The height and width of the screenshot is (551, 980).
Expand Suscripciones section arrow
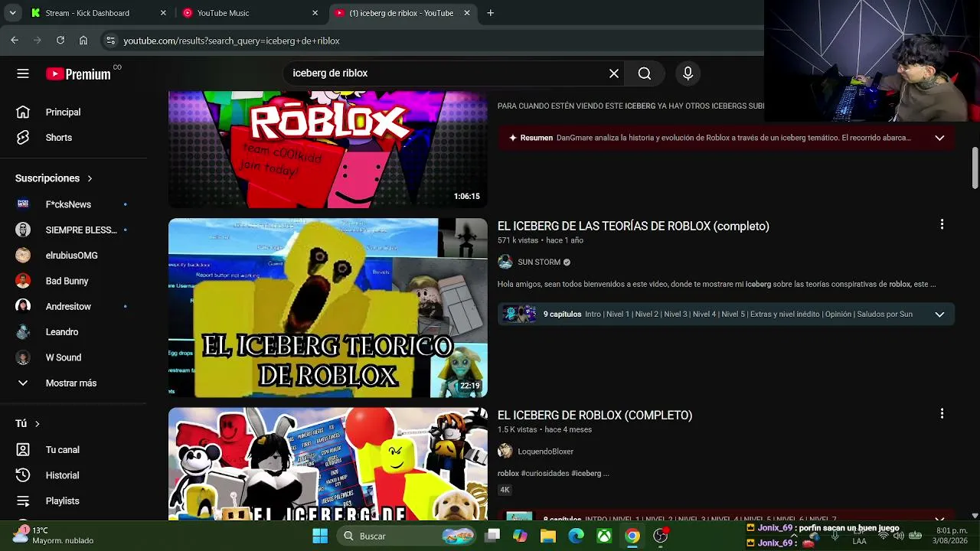[90, 178]
